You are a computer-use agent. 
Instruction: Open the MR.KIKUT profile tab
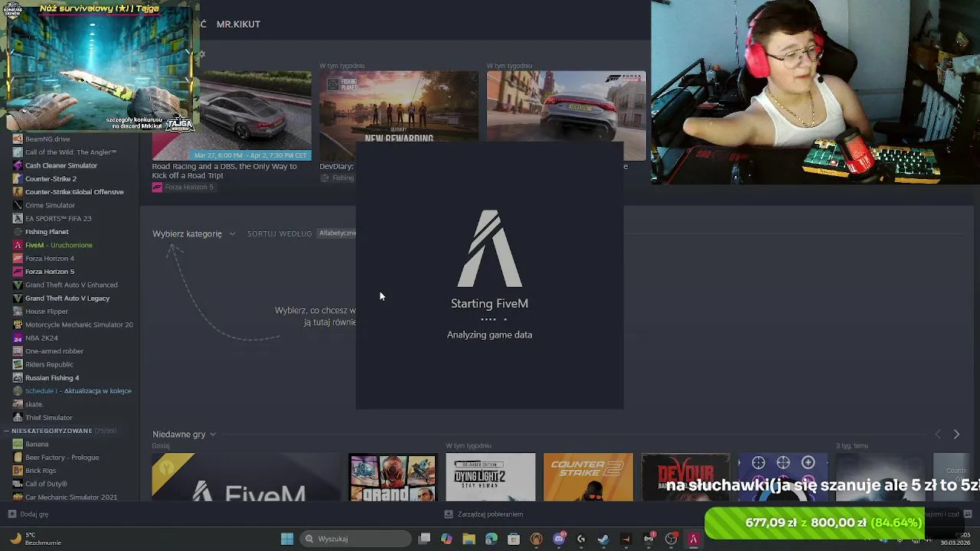(x=238, y=24)
